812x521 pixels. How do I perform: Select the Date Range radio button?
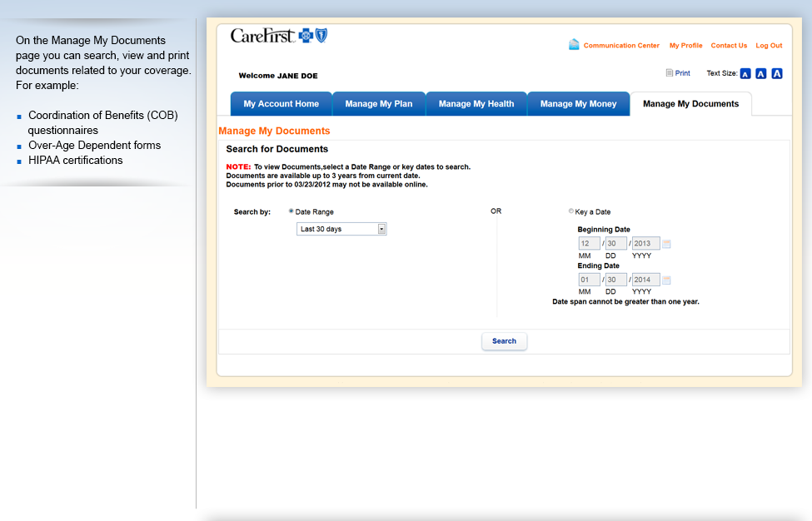pos(291,211)
